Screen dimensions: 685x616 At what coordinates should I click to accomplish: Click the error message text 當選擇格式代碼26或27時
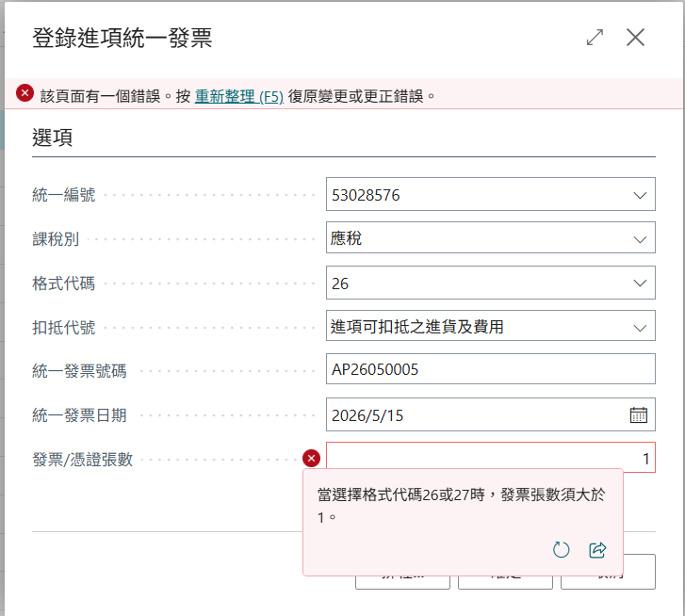click(x=401, y=495)
